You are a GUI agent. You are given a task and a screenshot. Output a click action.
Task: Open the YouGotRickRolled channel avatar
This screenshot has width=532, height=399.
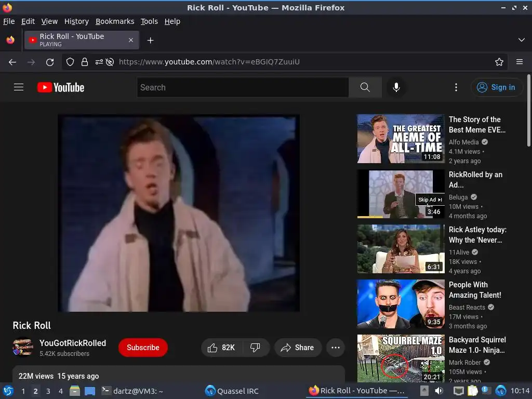tap(23, 348)
